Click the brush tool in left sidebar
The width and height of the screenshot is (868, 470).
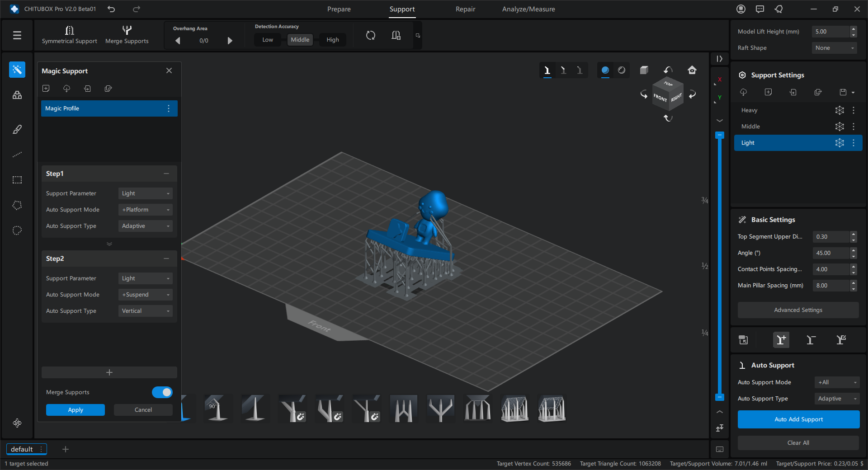pyautogui.click(x=17, y=129)
